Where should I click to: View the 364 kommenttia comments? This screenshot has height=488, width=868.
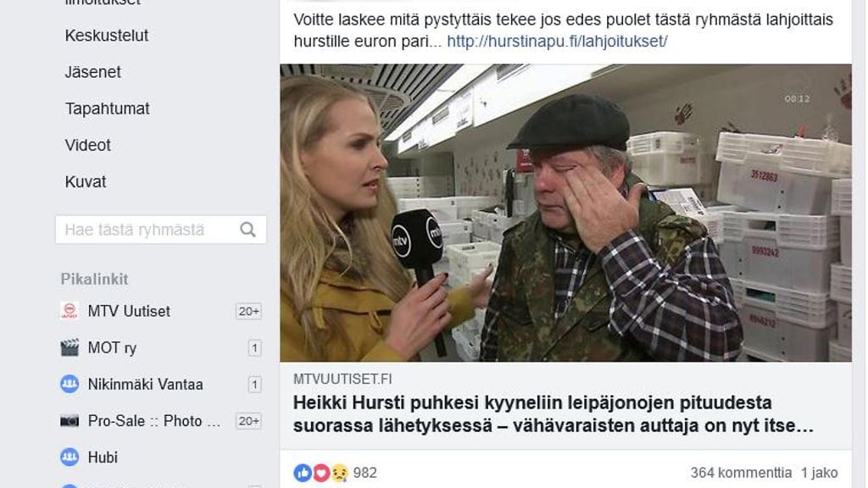[x=741, y=473]
